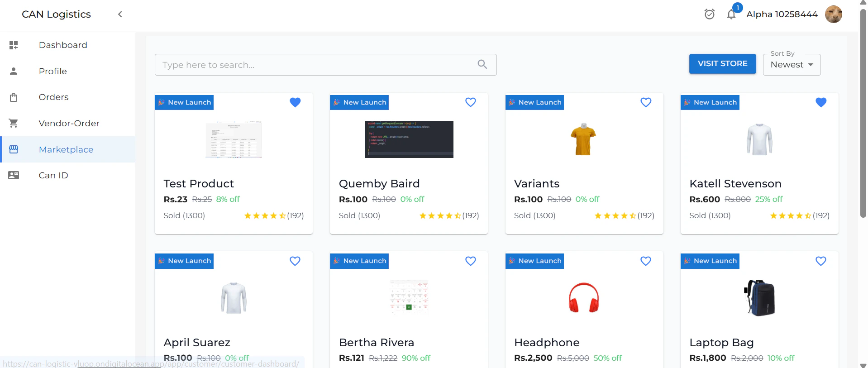Open the Katell Stevenson title

(735, 184)
